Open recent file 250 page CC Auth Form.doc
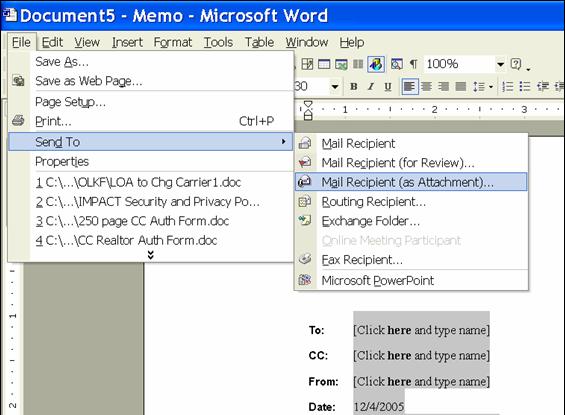This screenshot has height=415, width=565. pyautogui.click(x=151, y=221)
